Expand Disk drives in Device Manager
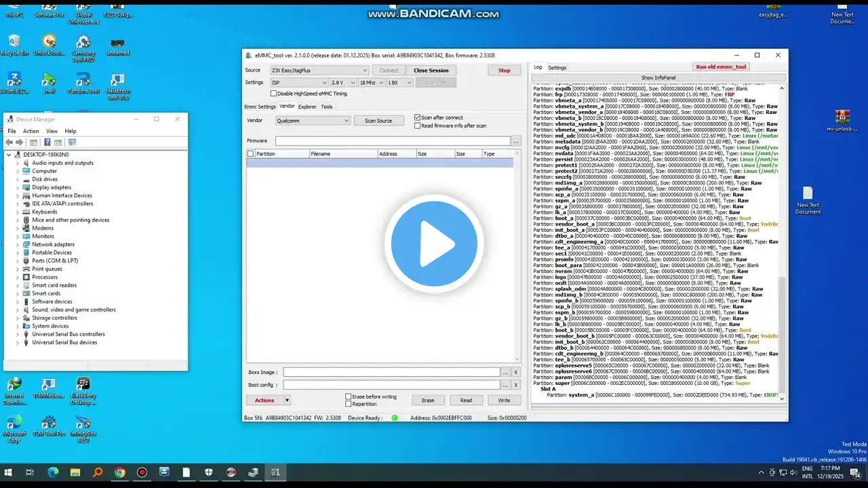Screen dimensions: 868x488 click(x=18, y=179)
